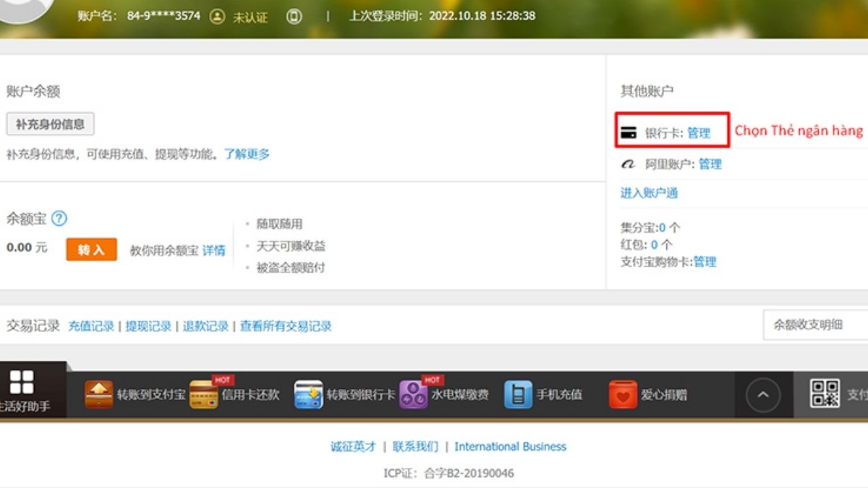
Task: Collapse the bottom toolbar with the chevron
Action: click(x=763, y=394)
